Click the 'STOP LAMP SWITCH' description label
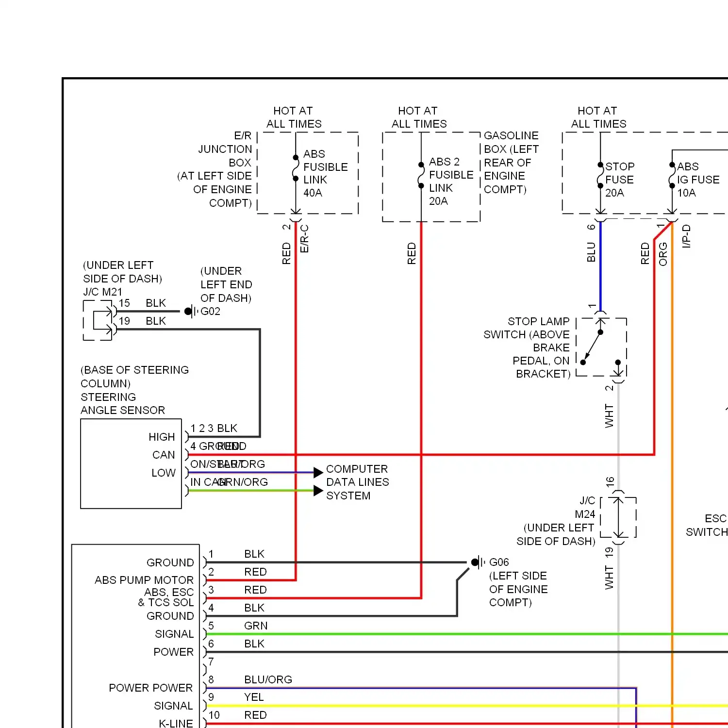 [527, 347]
